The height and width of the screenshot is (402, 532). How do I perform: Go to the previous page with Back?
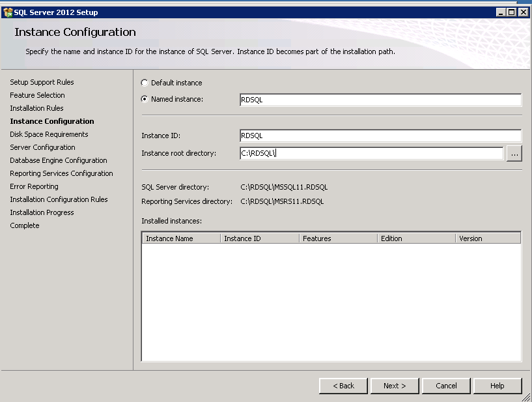tap(343, 386)
